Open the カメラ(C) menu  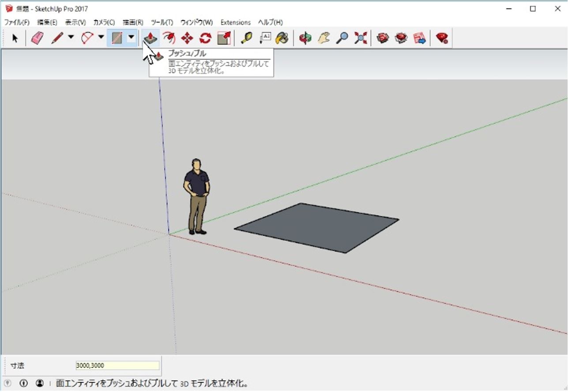[104, 22]
